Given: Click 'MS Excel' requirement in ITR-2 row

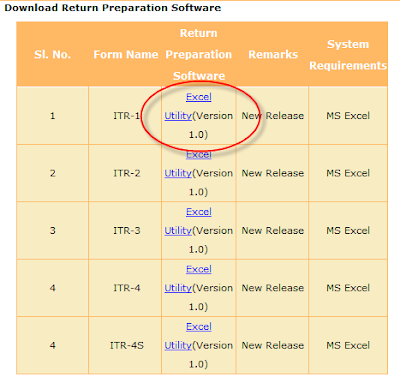Looking at the screenshot, I should (x=348, y=173).
